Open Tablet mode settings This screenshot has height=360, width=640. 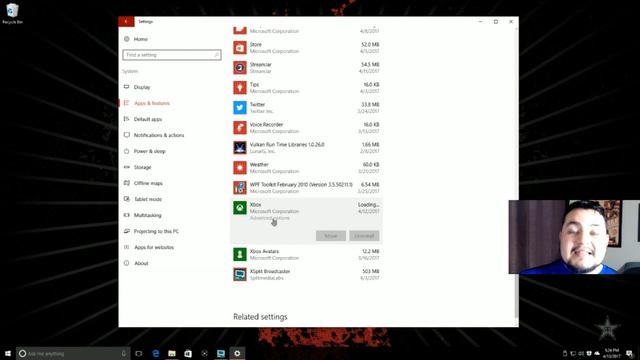(x=148, y=199)
